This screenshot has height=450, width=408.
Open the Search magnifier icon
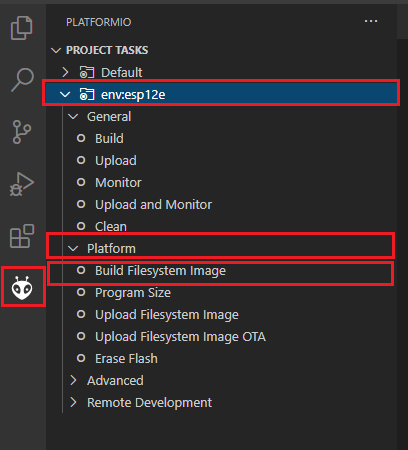(22, 80)
